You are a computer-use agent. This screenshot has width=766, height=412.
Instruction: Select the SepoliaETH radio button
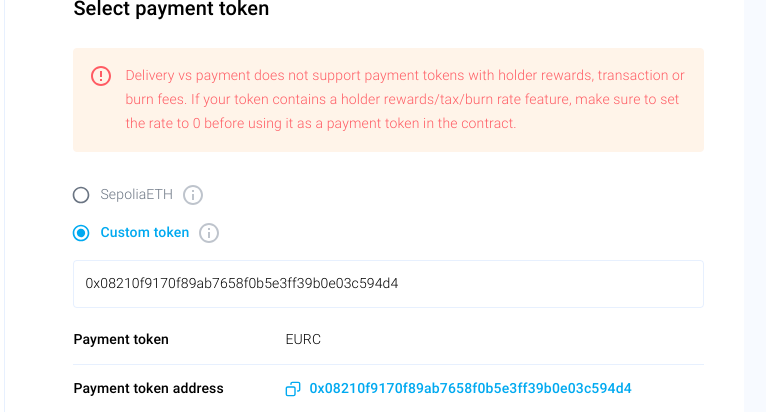click(81, 195)
